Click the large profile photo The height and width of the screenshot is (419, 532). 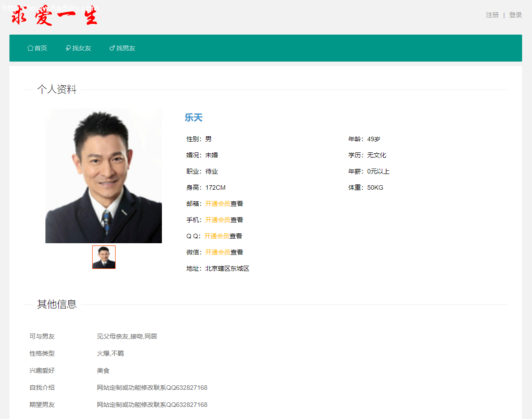tap(103, 176)
